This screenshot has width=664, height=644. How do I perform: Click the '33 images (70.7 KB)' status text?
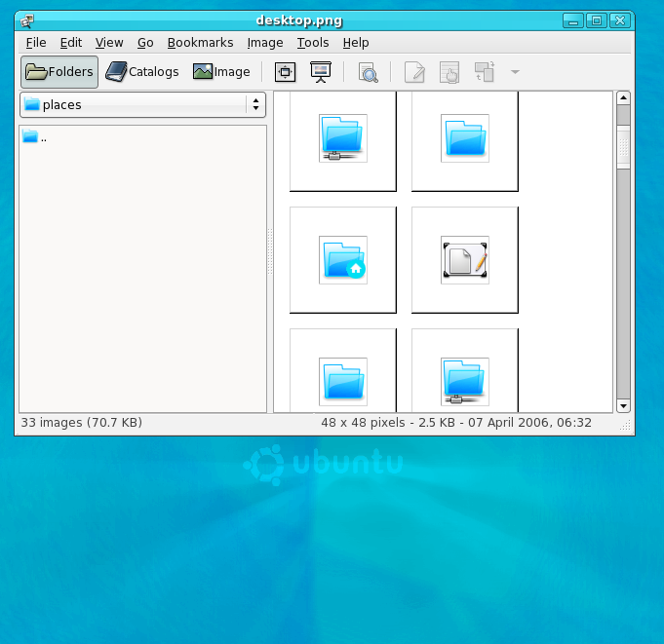point(82,423)
